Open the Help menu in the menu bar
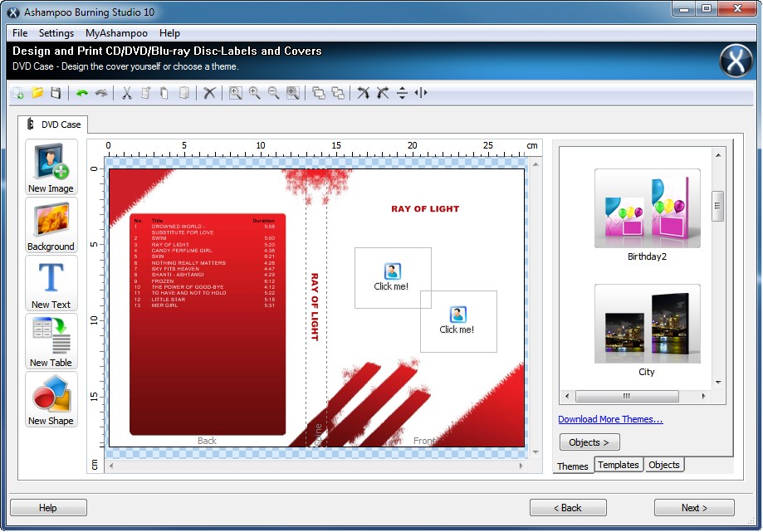 click(x=169, y=33)
